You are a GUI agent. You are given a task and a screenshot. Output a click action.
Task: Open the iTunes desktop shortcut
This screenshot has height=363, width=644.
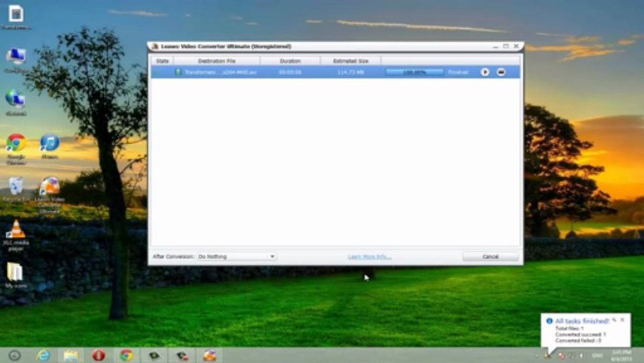point(49,147)
